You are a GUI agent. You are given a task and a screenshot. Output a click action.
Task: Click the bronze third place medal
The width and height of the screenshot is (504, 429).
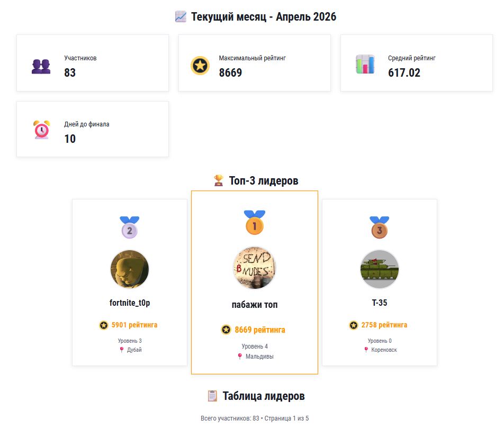coord(379,227)
